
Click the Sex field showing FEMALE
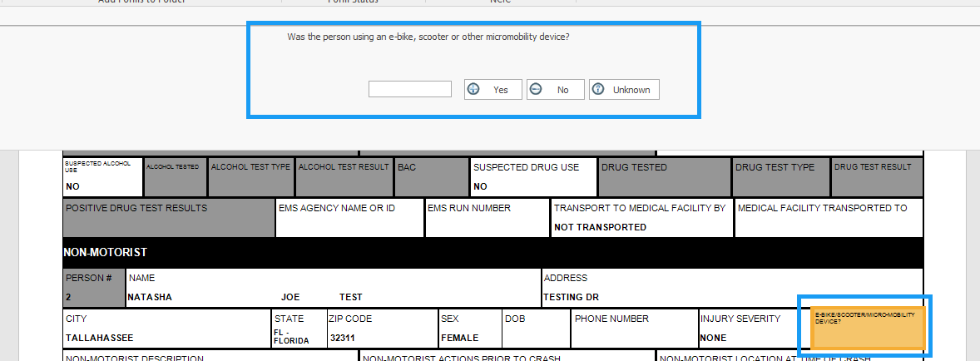[x=470, y=329]
